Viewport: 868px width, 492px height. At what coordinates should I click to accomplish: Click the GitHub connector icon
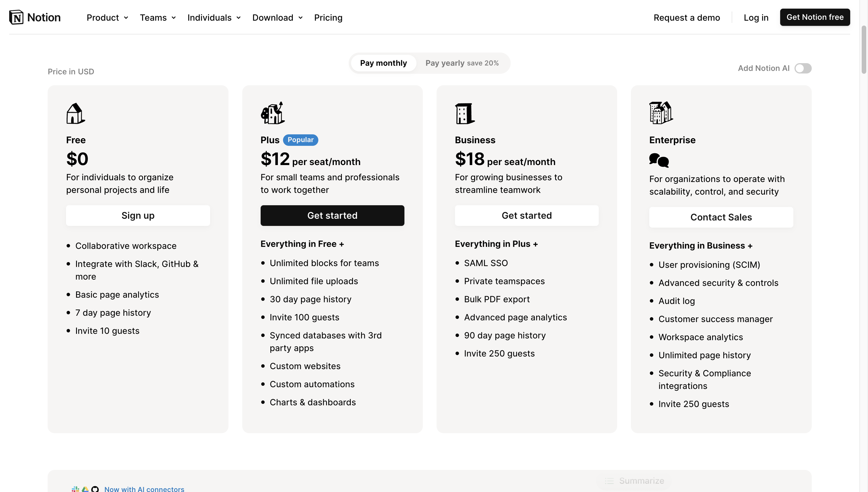click(x=95, y=490)
